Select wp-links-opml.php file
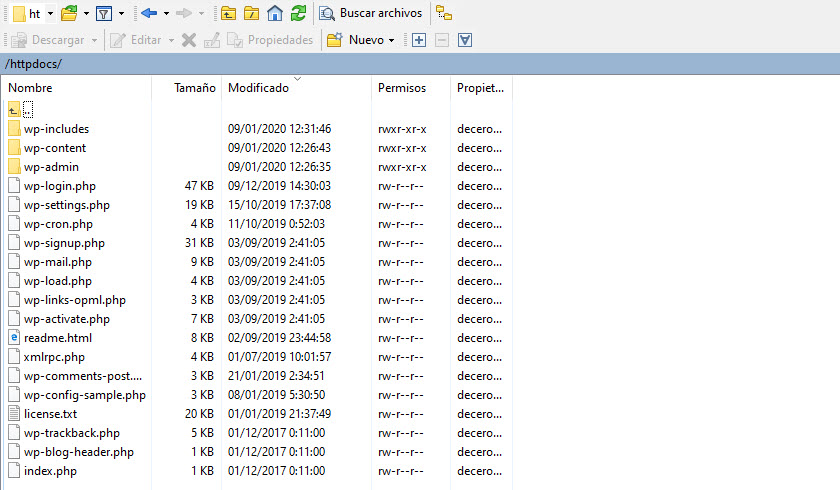This screenshot has height=490, width=840. tap(74, 300)
